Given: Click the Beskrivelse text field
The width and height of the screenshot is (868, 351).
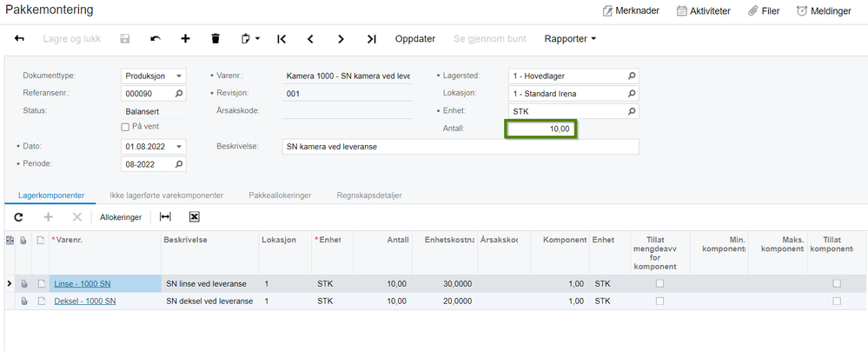Looking at the screenshot, I should click(460, 147).
